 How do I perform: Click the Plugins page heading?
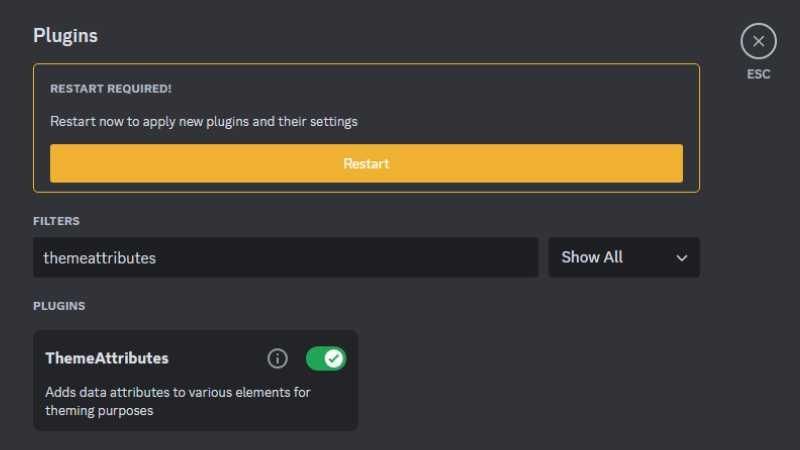[x=65, y=35]
